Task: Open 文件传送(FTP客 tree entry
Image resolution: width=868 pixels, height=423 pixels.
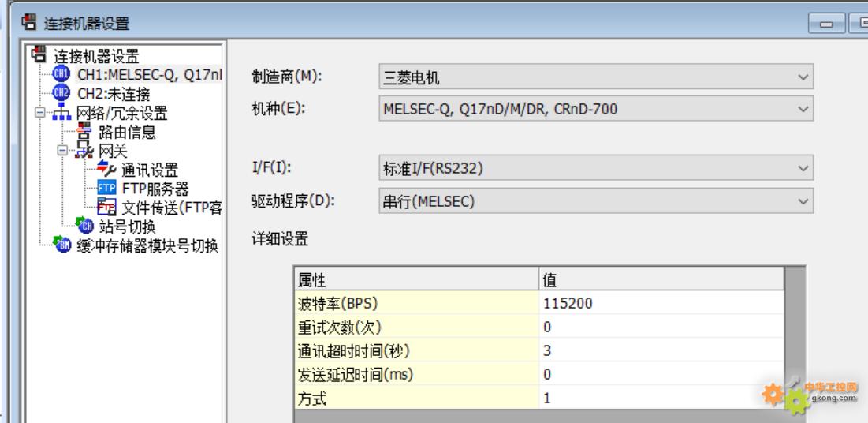Action: pos(172,208)
